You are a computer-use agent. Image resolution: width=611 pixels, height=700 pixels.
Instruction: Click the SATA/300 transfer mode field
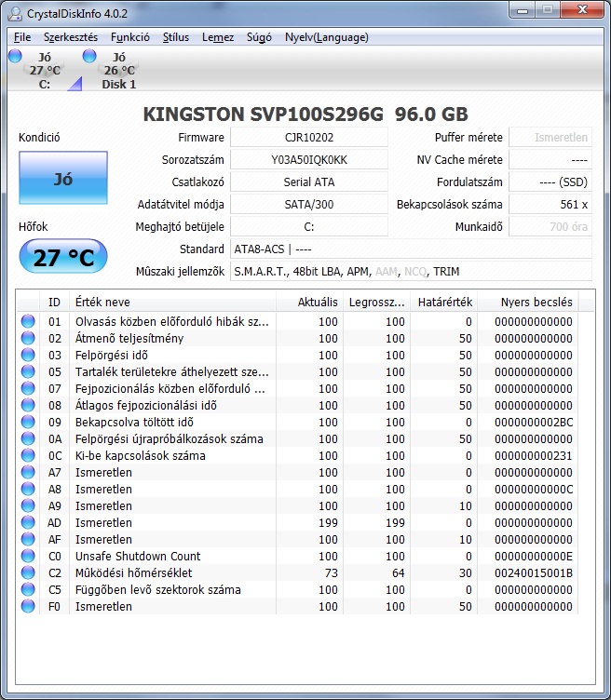[x=309, y=204]
